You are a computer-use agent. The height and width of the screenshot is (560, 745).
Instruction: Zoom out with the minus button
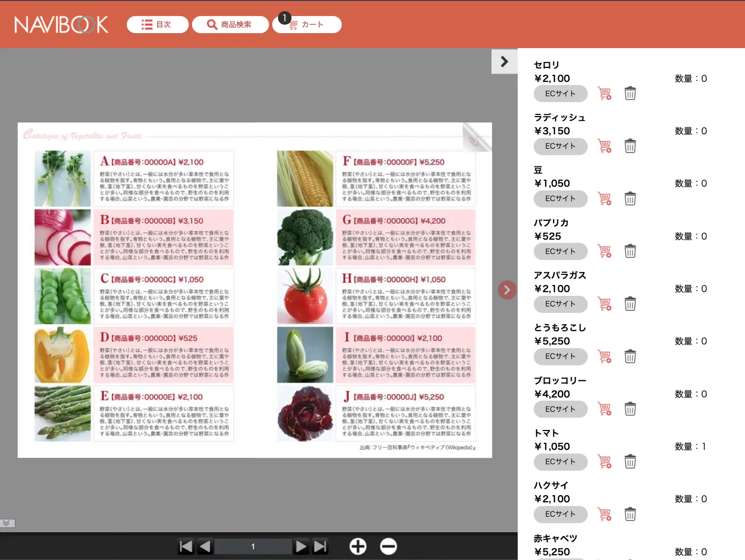[x=388, y=546]
